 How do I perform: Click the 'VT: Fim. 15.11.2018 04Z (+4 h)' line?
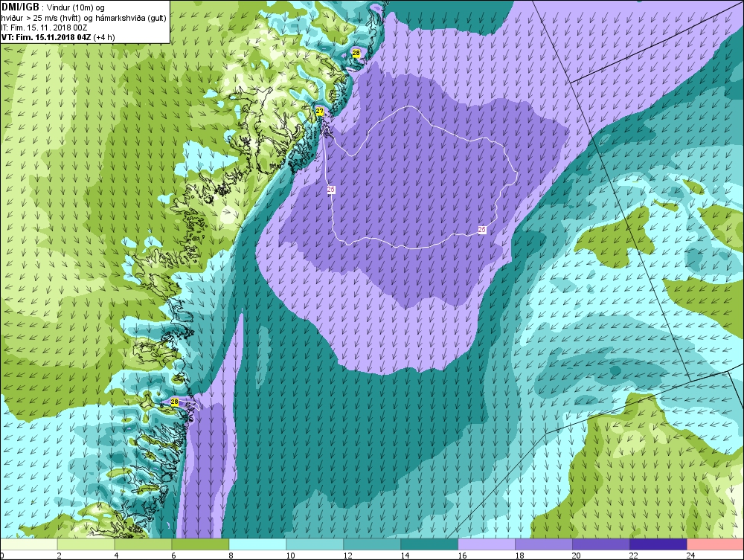(58, 37)
